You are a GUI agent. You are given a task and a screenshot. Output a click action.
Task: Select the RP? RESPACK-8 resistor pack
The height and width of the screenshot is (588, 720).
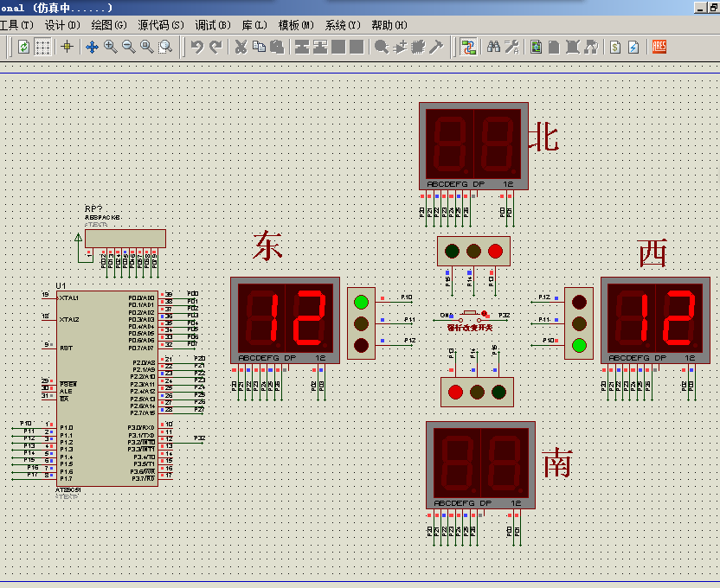coord(125,239)
